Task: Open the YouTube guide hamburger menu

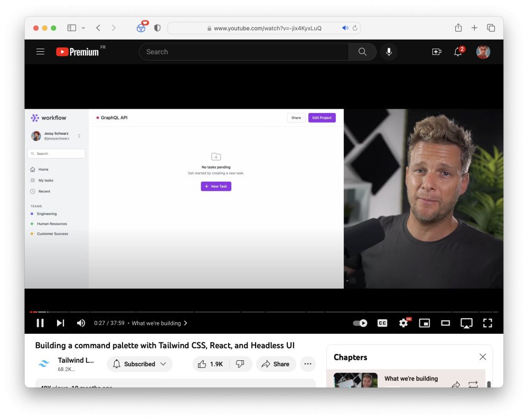Action: tap(41, 51)
